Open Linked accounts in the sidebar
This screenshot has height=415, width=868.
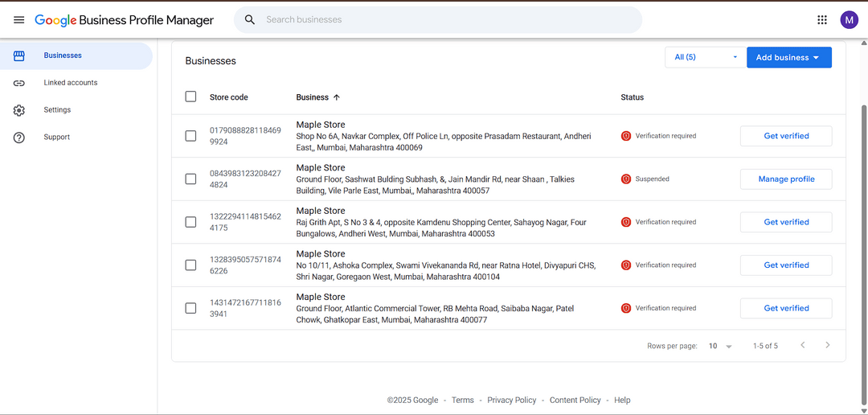(76, 83)
